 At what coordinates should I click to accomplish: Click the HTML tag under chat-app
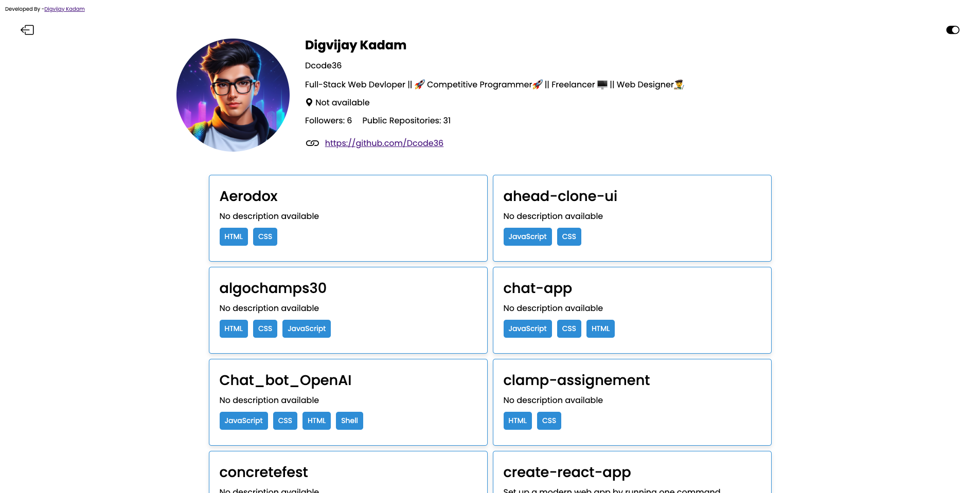click(600, 329)
